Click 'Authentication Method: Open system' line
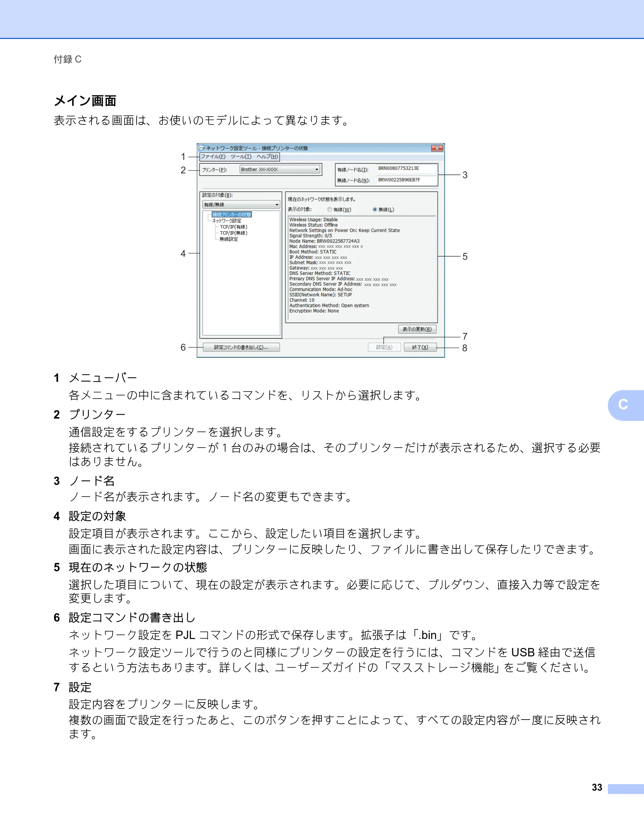The width and height of the screenshot is (644, 832). 329,305
